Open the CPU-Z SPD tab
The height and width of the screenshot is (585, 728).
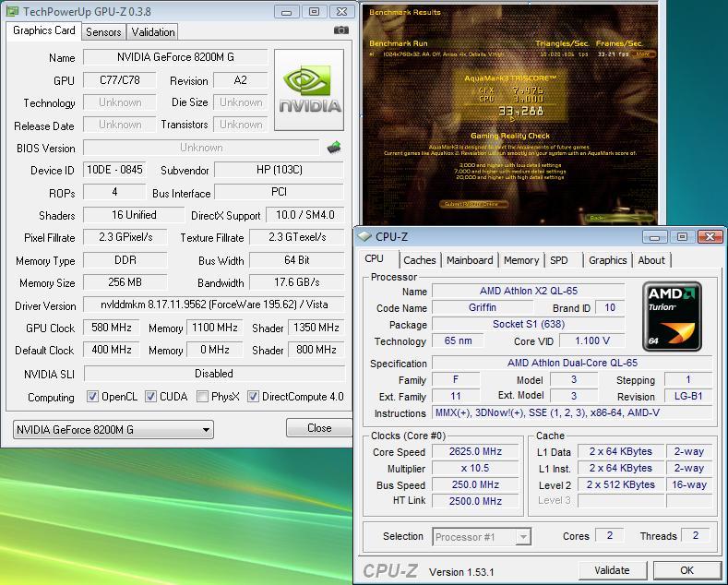point(559,260)
